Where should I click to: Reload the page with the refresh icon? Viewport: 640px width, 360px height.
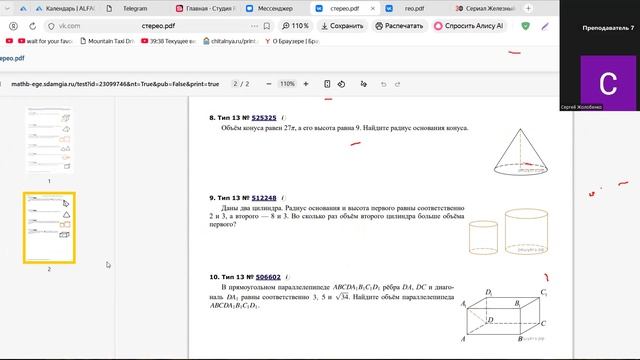coord(32,26)
